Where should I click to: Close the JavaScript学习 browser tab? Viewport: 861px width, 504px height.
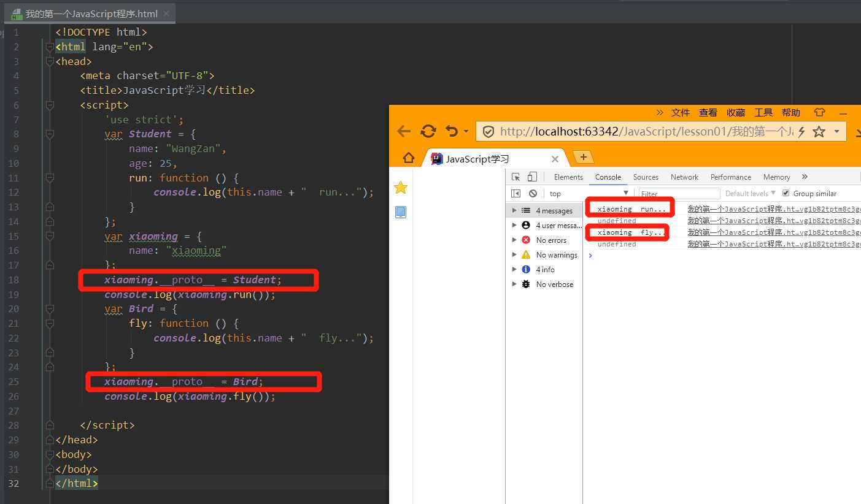[x=555, y=159]
